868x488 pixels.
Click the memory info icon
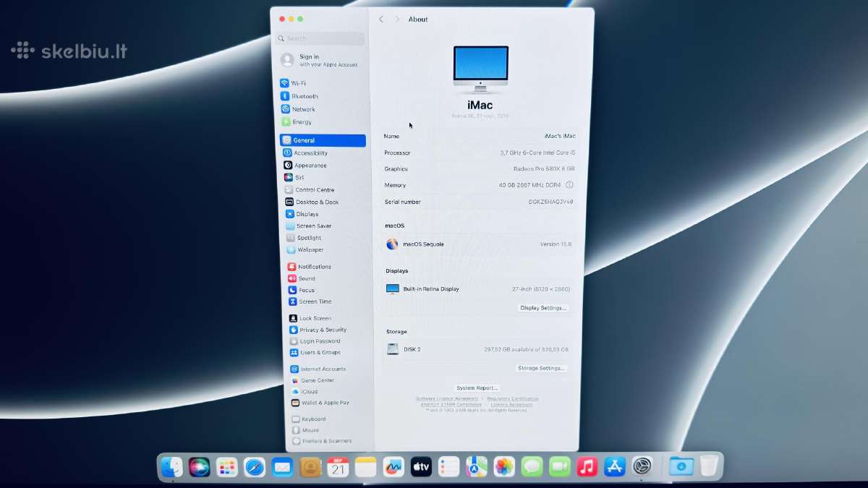pos(569,185)
